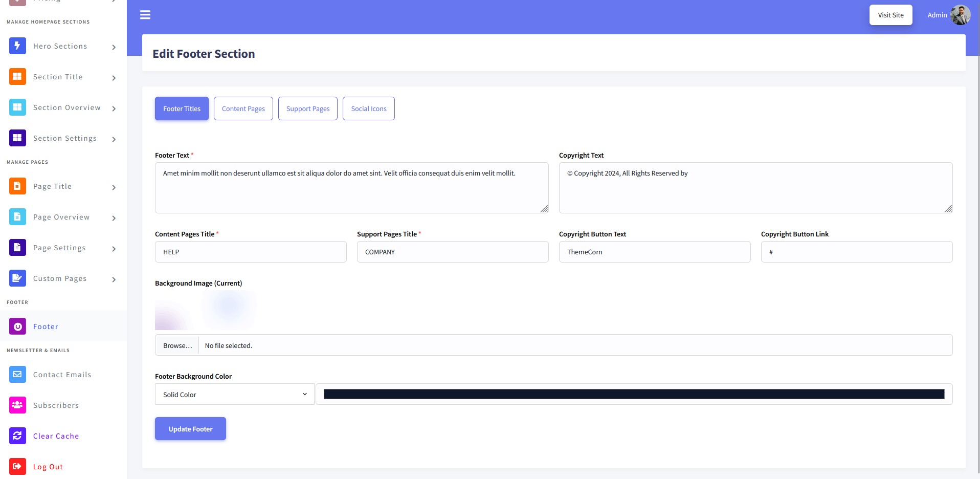Open the Solid Color dropdown
Screen dimensions: 980x479
click(235, 395)
